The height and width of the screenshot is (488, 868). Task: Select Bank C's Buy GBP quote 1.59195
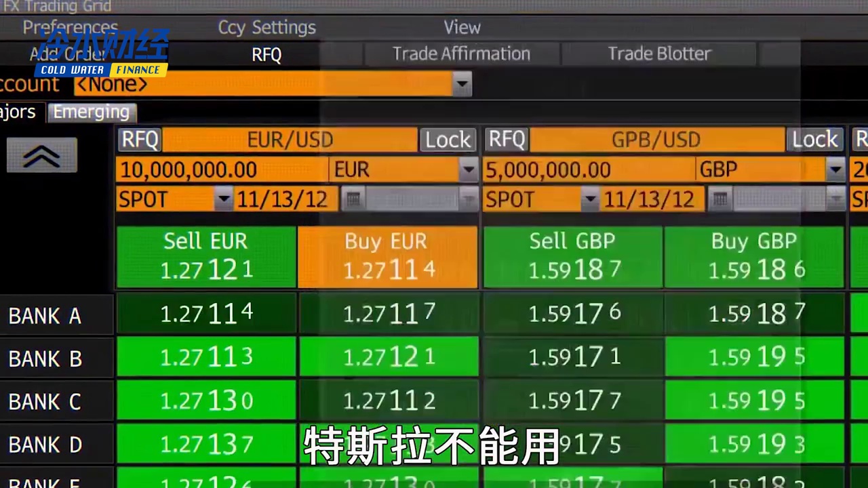pos(755,401)
